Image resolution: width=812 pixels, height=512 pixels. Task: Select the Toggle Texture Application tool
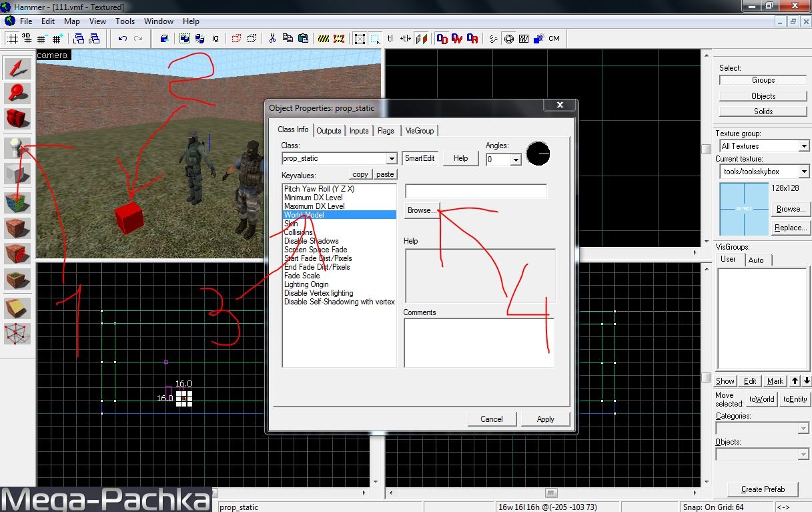[x=18, y=202]
